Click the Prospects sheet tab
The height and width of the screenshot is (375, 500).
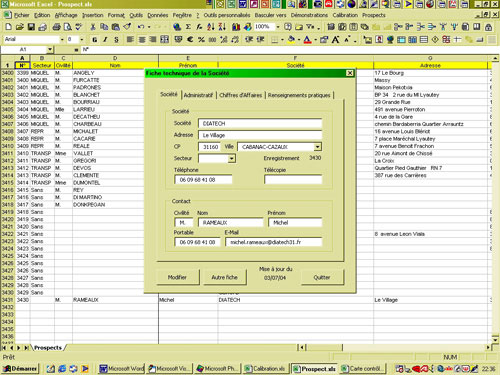click(48, 348)
